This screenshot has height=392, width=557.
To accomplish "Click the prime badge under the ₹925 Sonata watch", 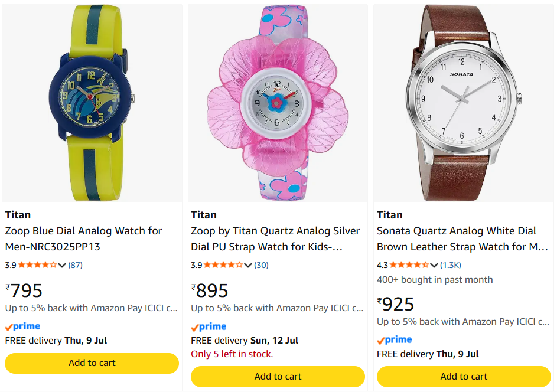I will click(395, 340).
